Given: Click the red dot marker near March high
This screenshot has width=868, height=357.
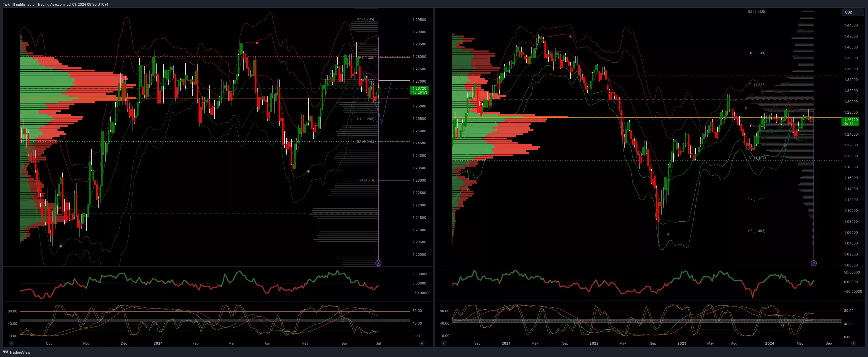Looking at the screenshot, I should (x=257, y=43).
